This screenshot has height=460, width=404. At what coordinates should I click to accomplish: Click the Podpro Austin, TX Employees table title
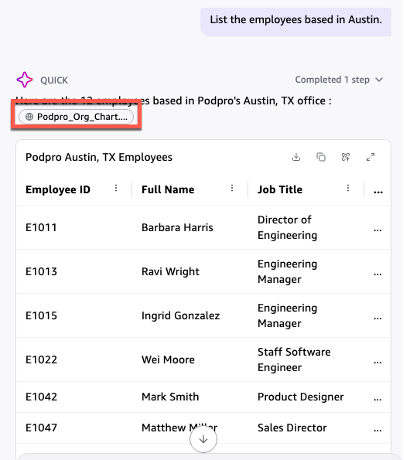[x=99, y=157]
